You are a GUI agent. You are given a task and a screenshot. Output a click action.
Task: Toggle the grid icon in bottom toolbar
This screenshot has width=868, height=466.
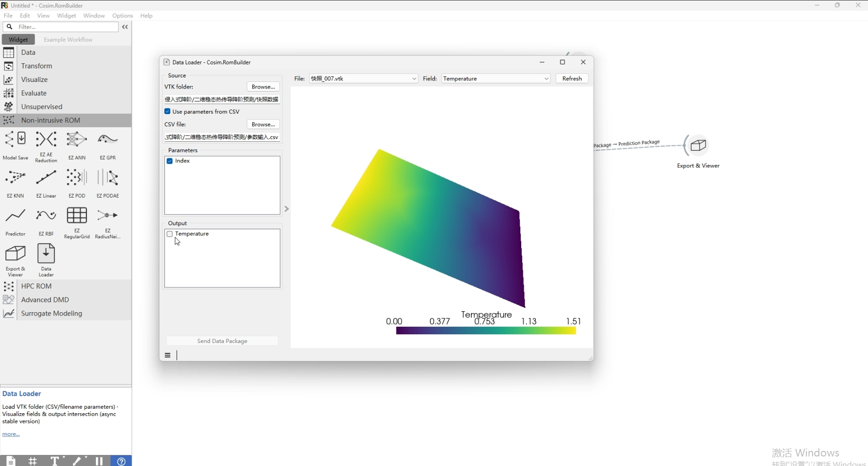click(33, 461)
